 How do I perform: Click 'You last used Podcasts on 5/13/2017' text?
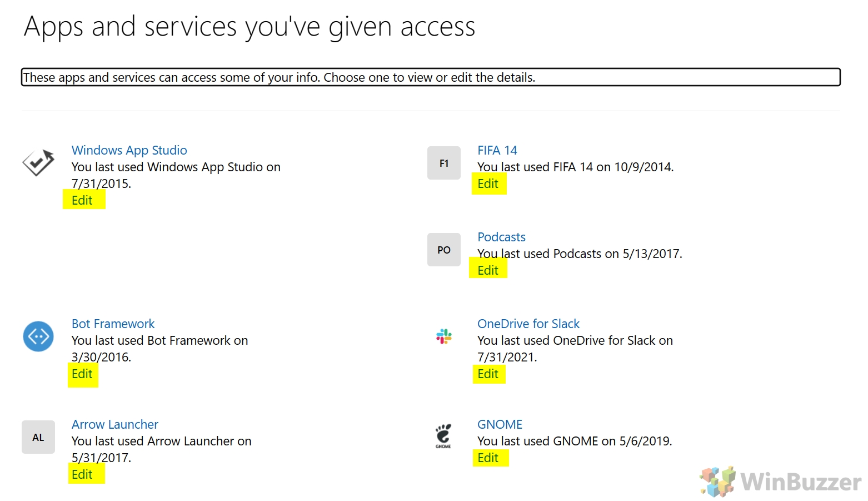[580, 254]
